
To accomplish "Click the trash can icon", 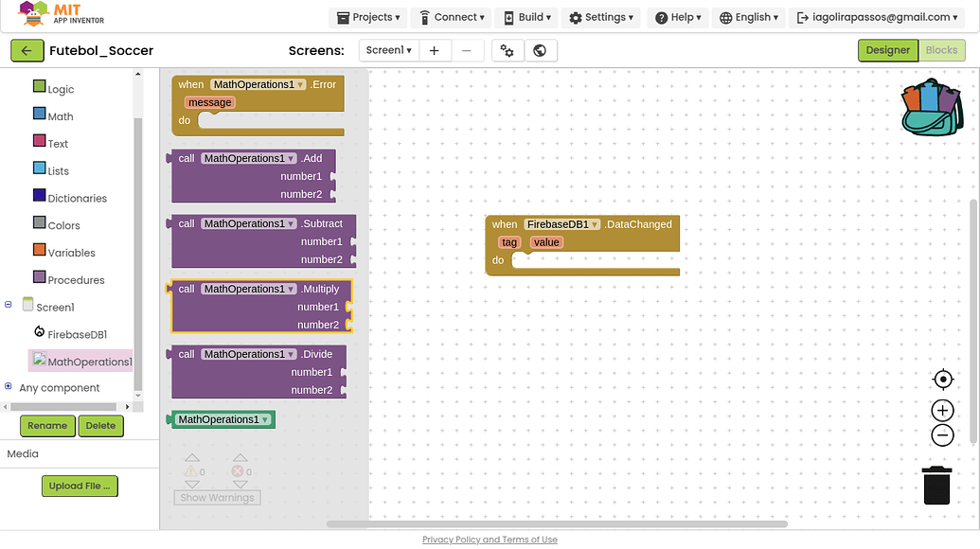I will point(936,485).
